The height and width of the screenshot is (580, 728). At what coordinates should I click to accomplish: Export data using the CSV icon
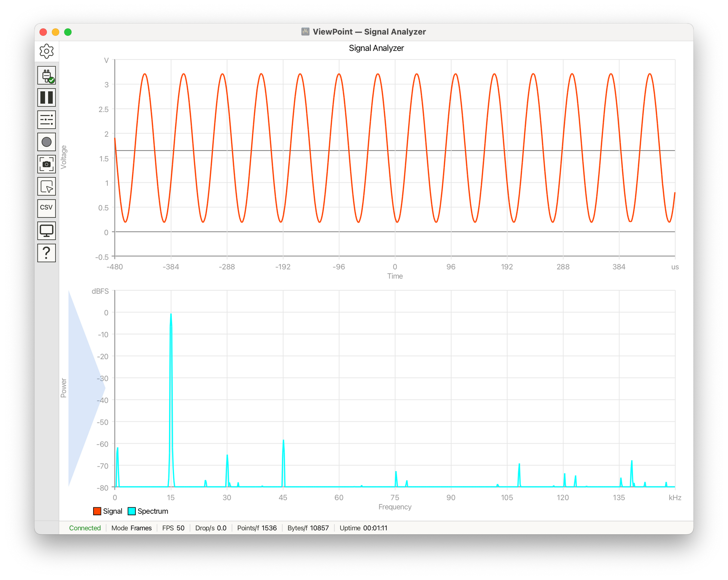46,208
